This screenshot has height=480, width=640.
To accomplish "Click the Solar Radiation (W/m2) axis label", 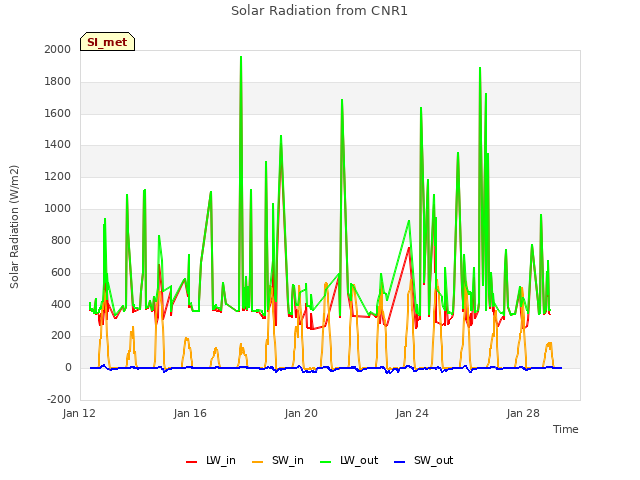I will click(x=14, y=227).
